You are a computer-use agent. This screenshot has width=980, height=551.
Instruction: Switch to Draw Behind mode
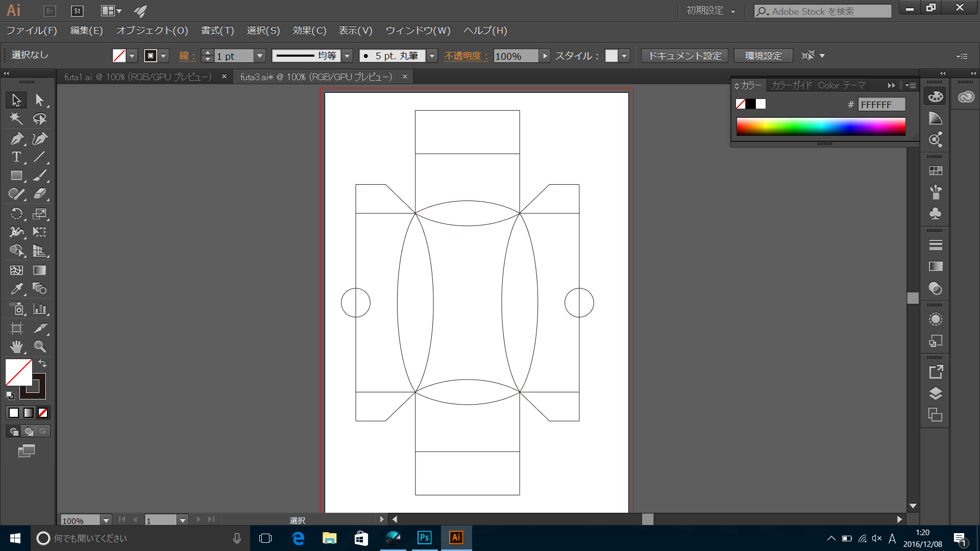(x=29, y=432)
